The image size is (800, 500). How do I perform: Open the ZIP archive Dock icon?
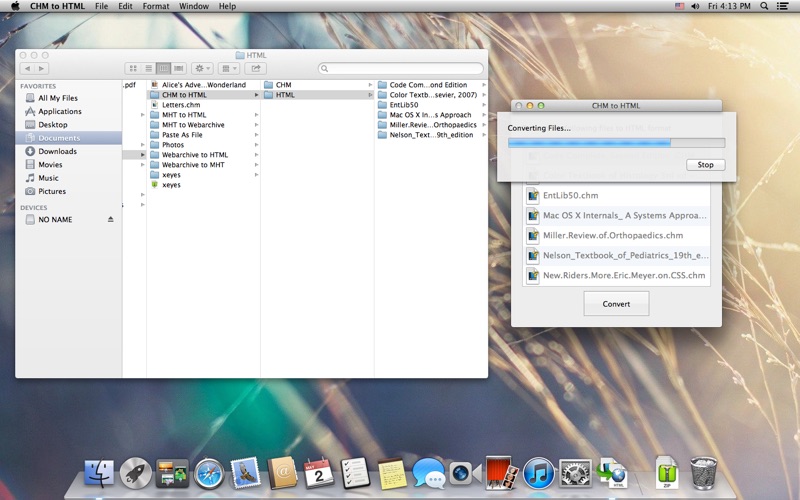(667, 473)
